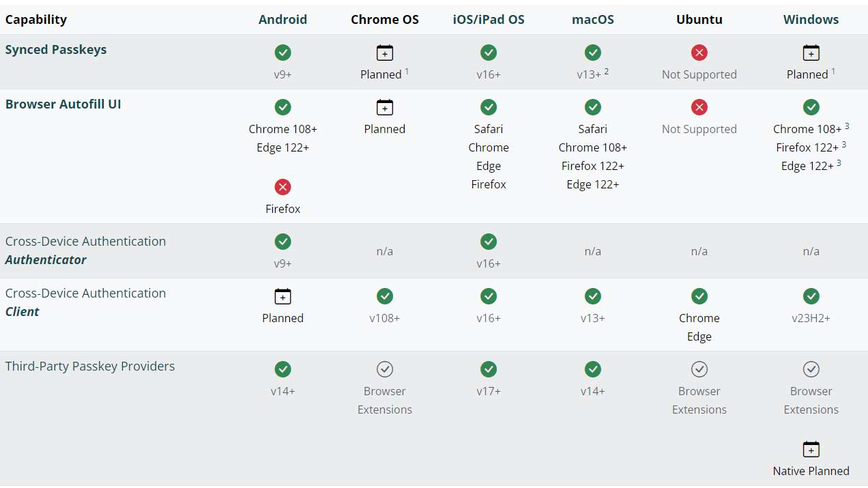Click the Native Planned calendar icon for Windows
Viewport: 868px width, 488px height.
pos(811,449)
